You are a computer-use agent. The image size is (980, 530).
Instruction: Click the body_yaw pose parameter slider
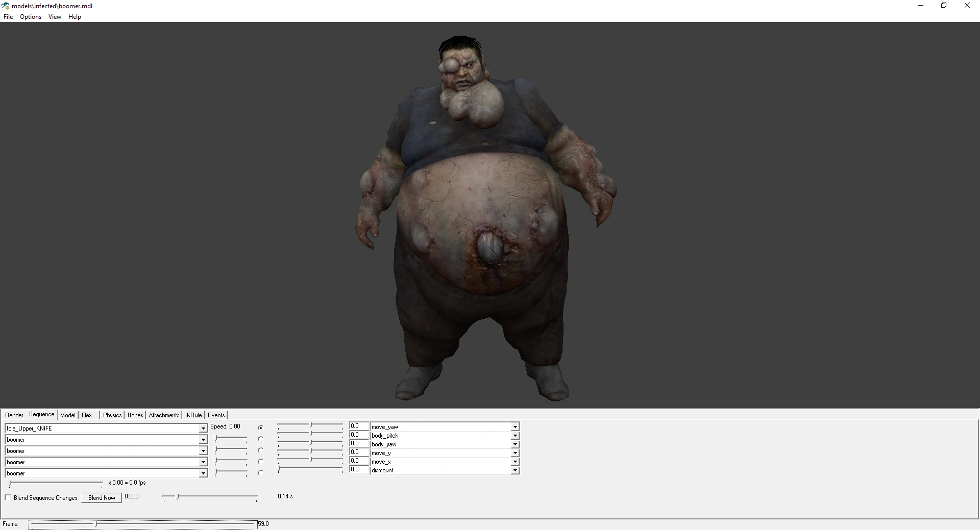(x=310, y=443)
